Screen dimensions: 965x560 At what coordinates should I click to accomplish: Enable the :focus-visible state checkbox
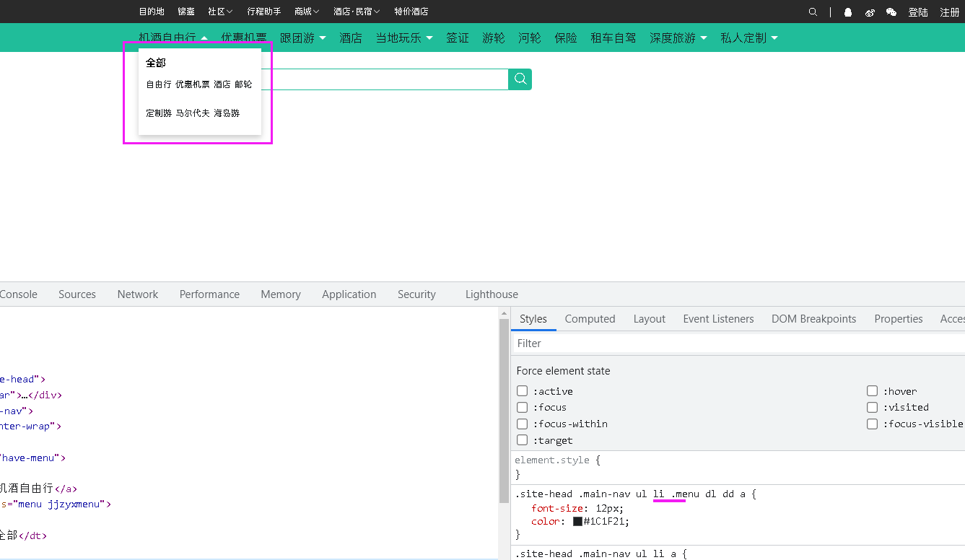point(873,424)
